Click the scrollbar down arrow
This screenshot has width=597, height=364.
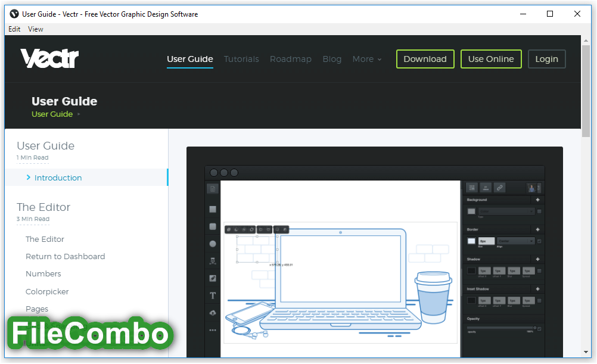tap(586, 352)
